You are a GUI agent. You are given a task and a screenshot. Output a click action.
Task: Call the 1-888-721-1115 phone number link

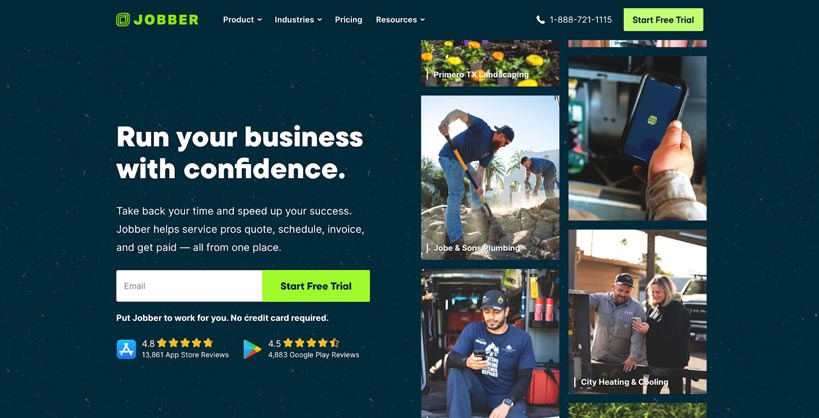581,20
